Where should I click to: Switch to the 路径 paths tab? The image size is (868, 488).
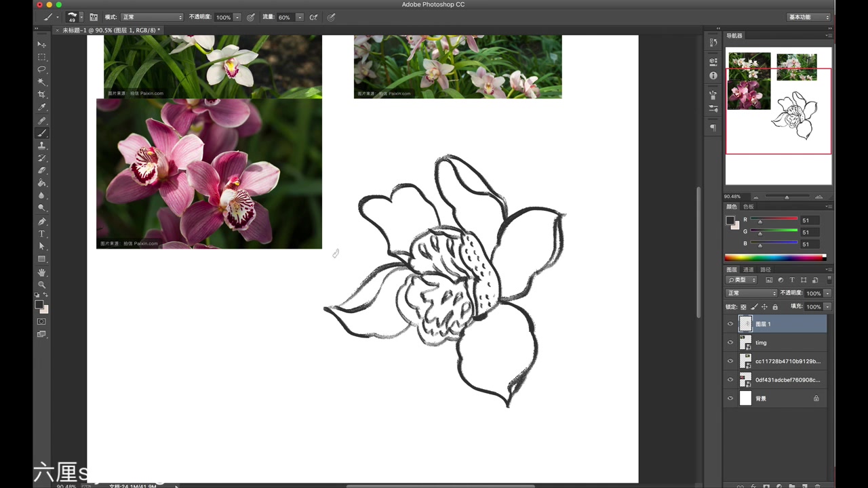click(x=765, y=270)
